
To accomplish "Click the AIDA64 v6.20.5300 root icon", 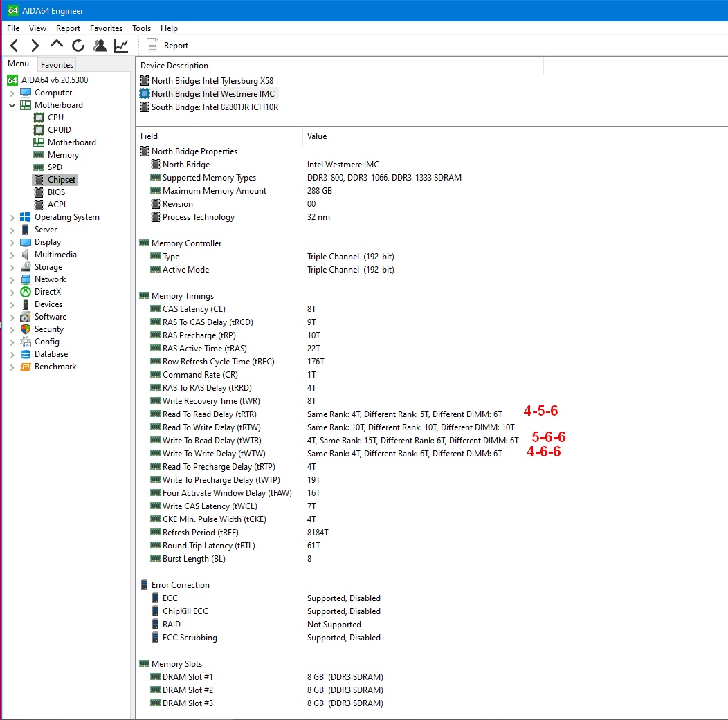I will click(12, 80).
